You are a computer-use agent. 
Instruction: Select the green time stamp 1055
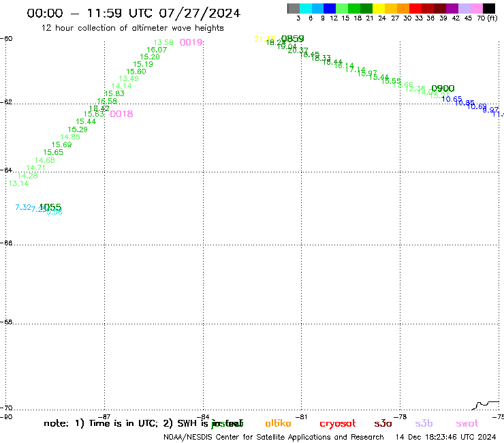coord(50,207)
